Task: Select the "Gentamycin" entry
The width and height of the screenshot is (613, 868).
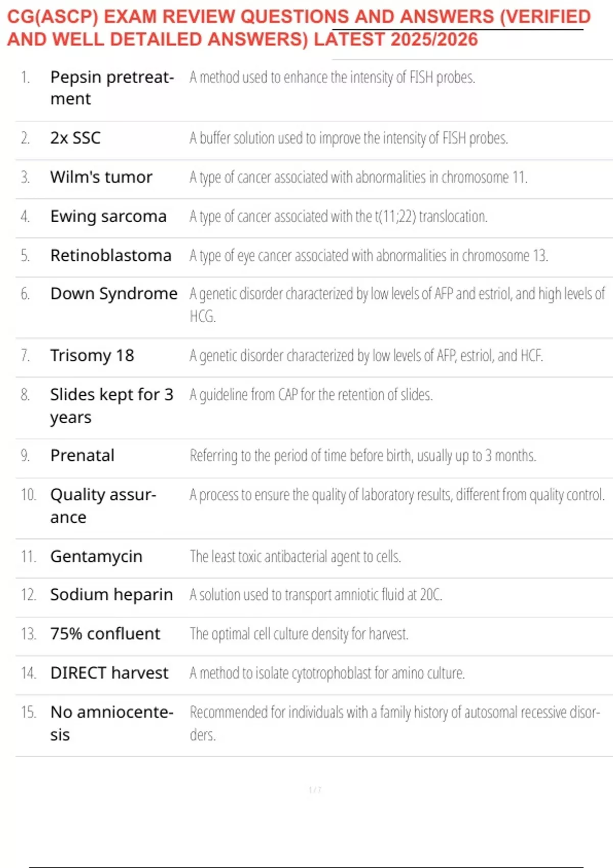Action: (96, 557)
